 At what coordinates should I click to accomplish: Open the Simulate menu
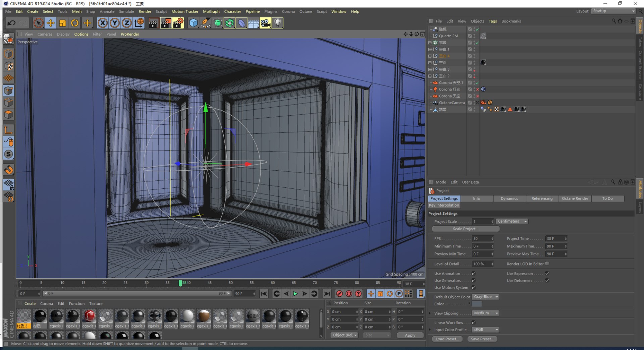pos(126,11)
